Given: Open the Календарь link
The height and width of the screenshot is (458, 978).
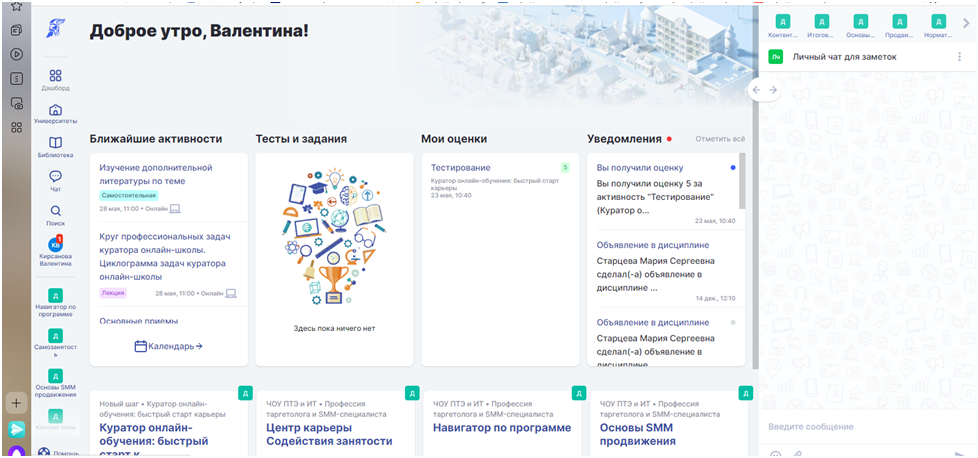Looking at the screenshot, I should (x=168, y=346).
